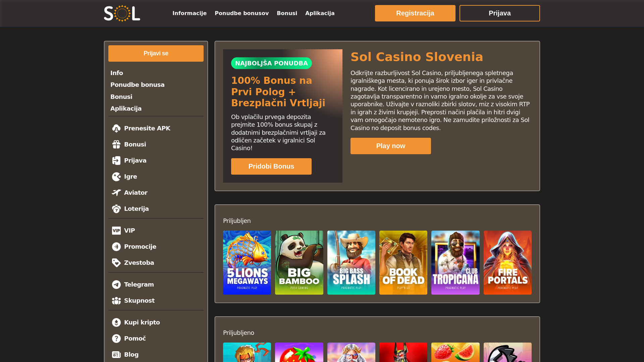The image size is (644, 362).
Task: Click the Zvestoba tag icon
Action: click(x=116, y=263)
